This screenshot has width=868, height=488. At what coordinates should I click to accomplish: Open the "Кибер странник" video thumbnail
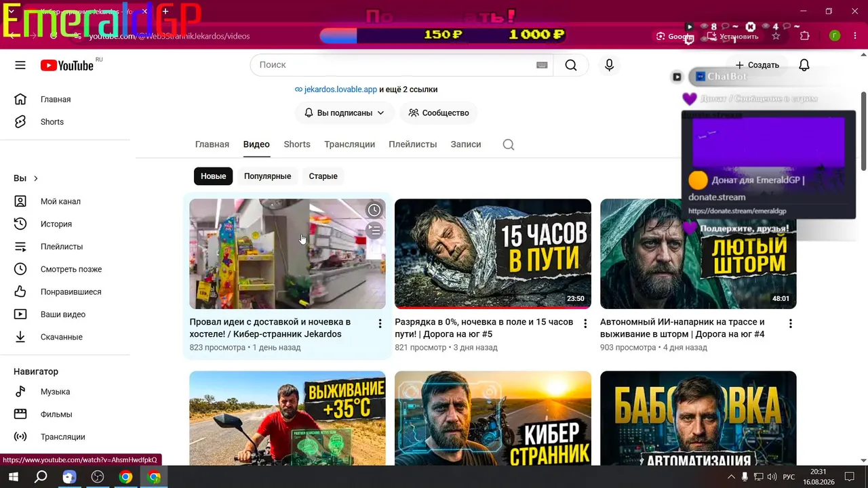pyautogui.click(x=493, y=418)
